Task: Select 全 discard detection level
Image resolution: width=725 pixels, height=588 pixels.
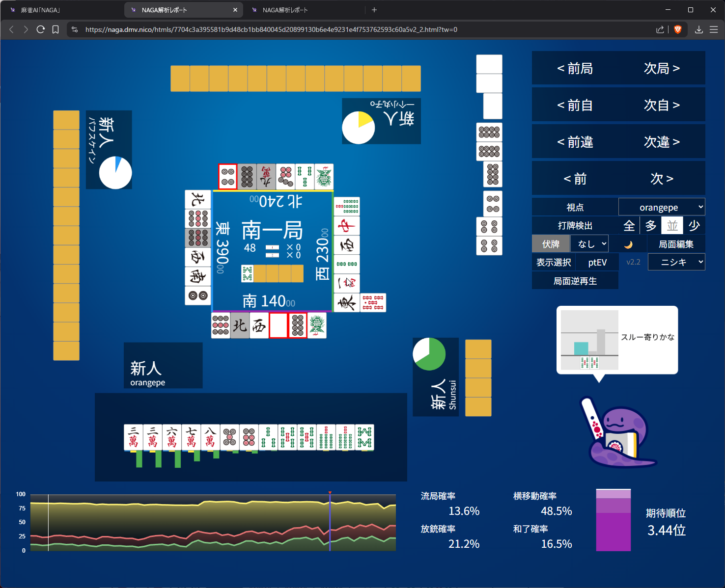Action: tap(629, 226)
